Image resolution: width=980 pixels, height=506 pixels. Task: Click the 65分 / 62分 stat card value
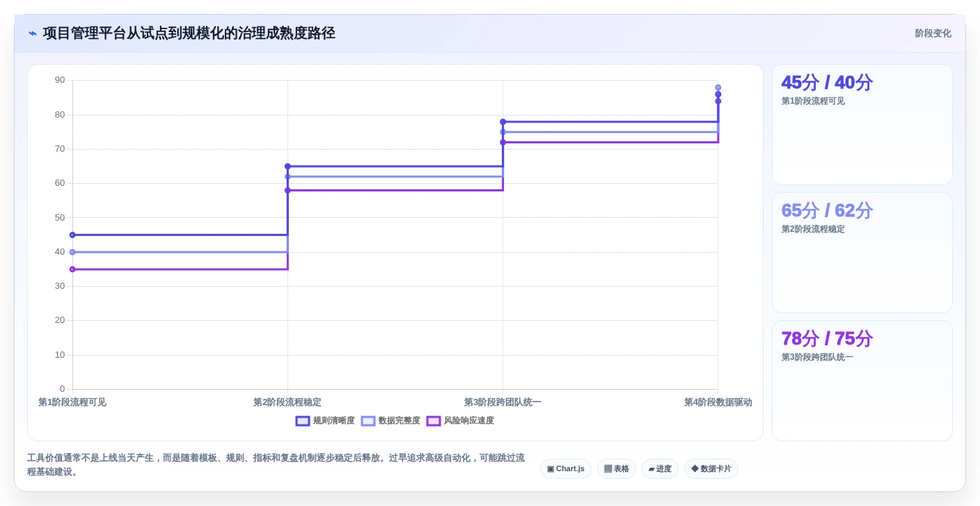(827, 211)
